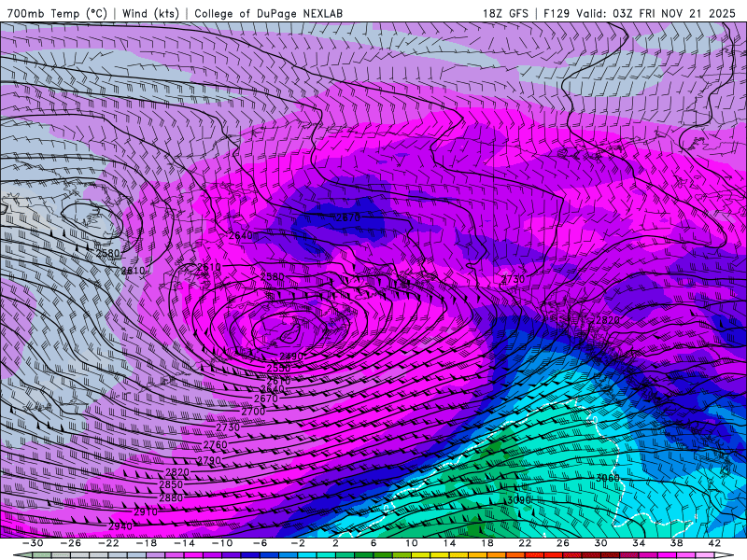The width and height of the screenshot is (747, 560).
Task: Click the bright red swatch below 26
Action: point(553,555)
